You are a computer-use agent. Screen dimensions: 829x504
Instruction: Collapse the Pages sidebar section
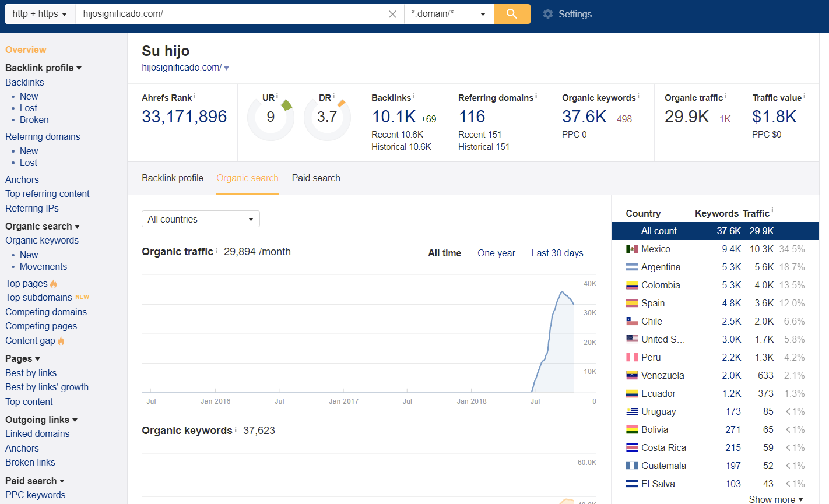38,359
